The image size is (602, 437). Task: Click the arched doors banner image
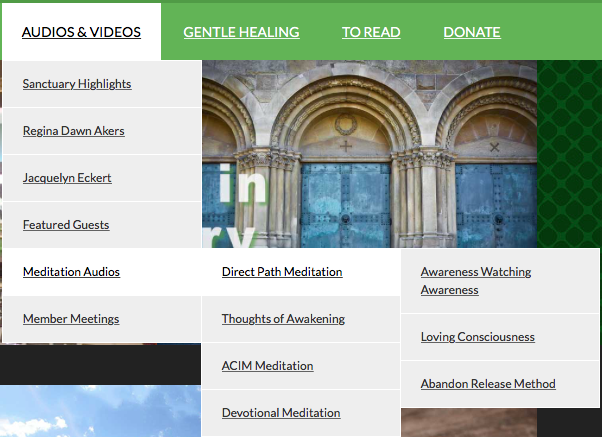pos(369,154)
